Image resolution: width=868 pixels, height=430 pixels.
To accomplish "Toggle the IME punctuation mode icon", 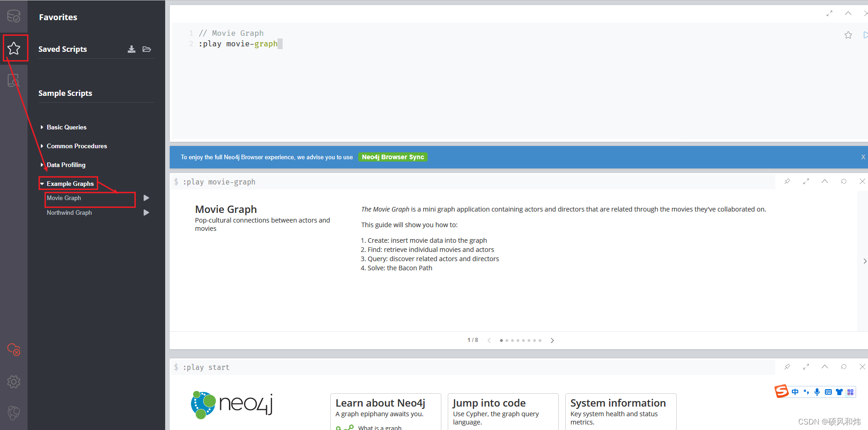I will pos(806,392).
